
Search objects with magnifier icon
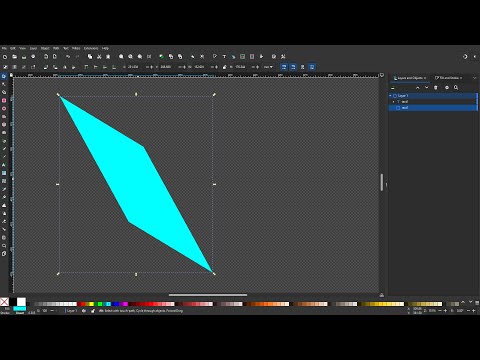pos(456,88)
